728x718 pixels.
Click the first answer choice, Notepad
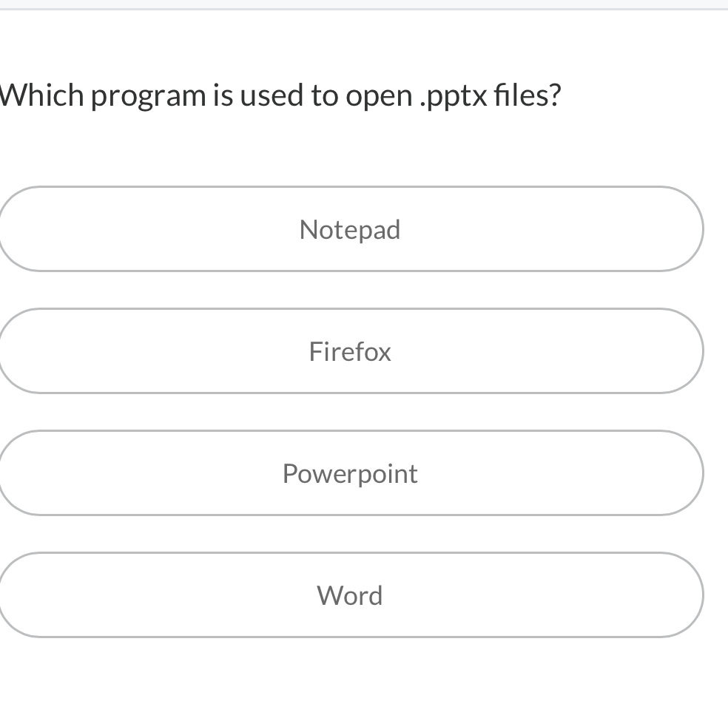(350, 229)
